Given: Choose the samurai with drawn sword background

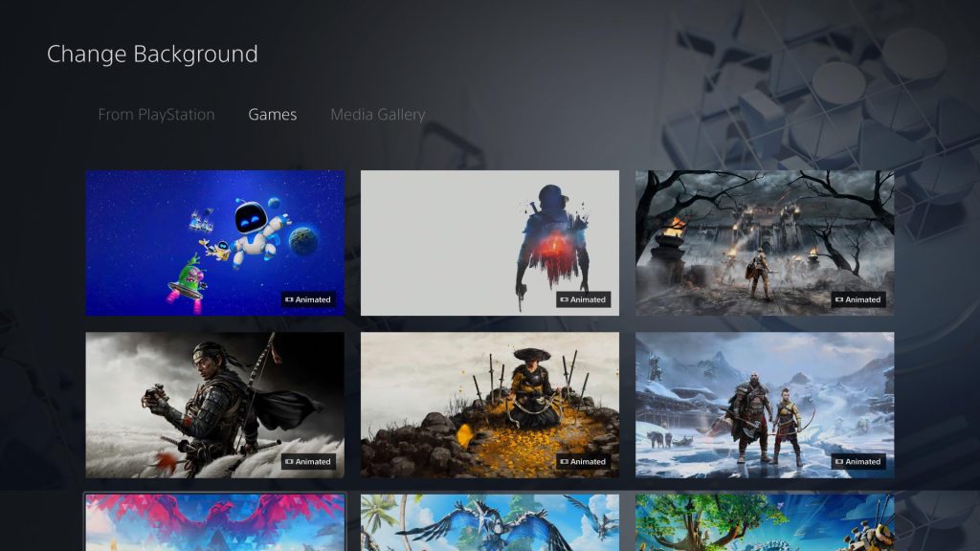Looking at the screenshot, I should point(215,405).
